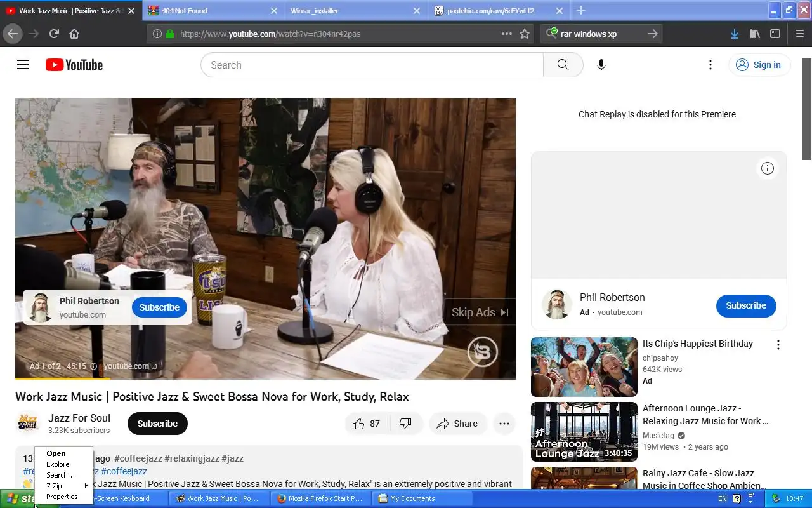Viewport: 812px width, 508px height.
Task: View site security padlock info
Action: tap(169, 34)
